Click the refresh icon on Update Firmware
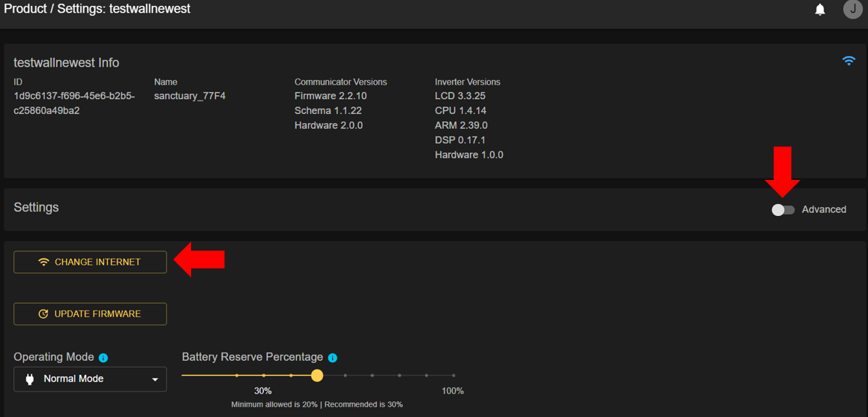868x417 pixels. pos(43,313)
